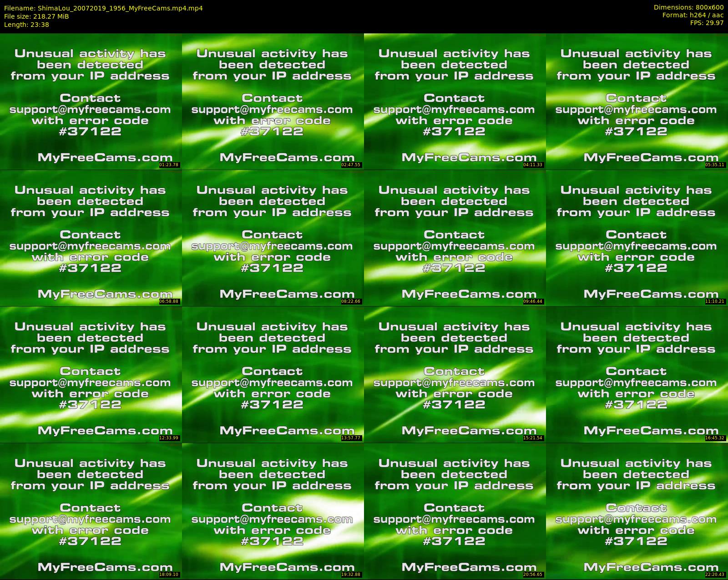Select the thumbnail captured at 13:57.77
Screen dimensions: 728x580
(273, 374)
